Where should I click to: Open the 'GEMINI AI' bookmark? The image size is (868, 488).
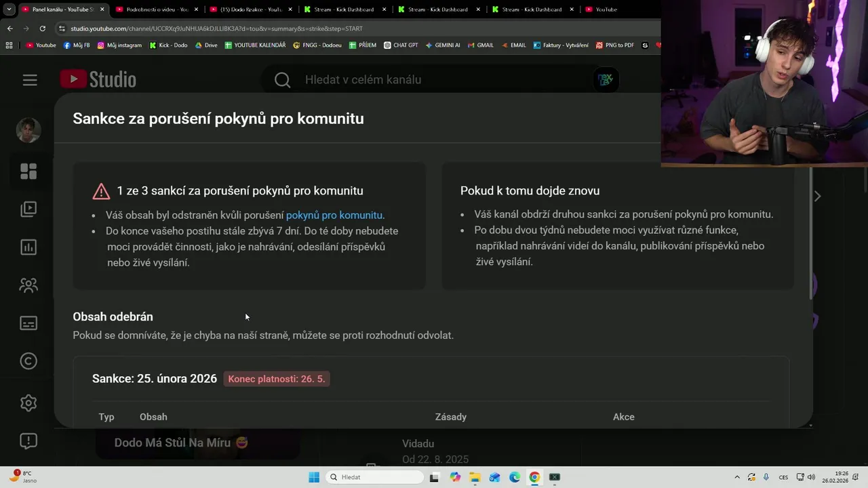tap(443, 45)
